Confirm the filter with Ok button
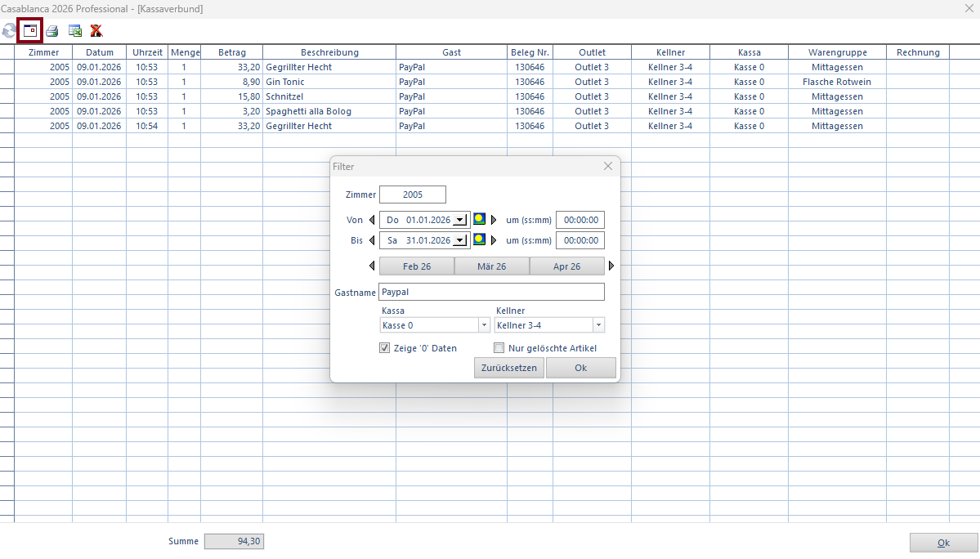 tap(580, 368)
